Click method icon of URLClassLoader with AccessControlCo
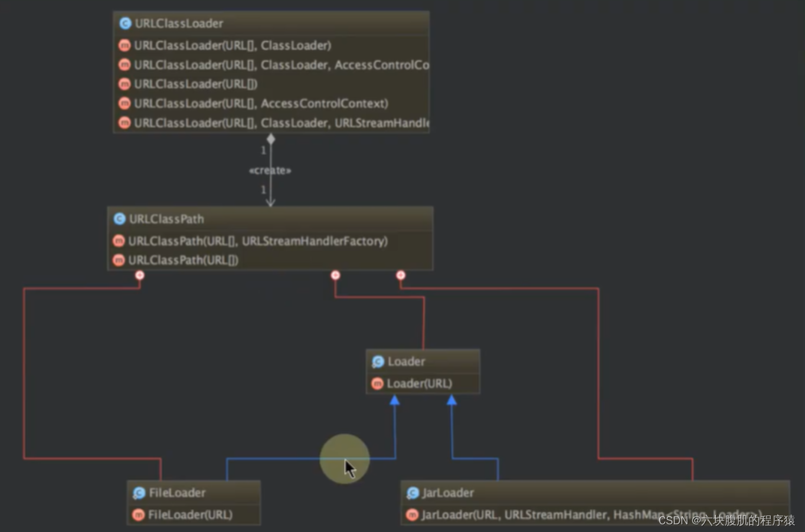 [x=125, y=65]
